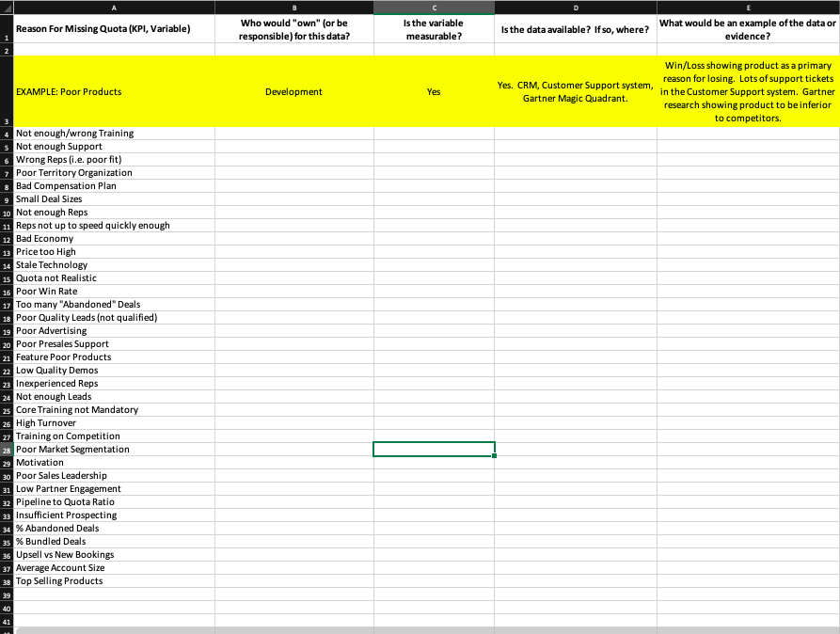Select column C header

pos(434,7)
